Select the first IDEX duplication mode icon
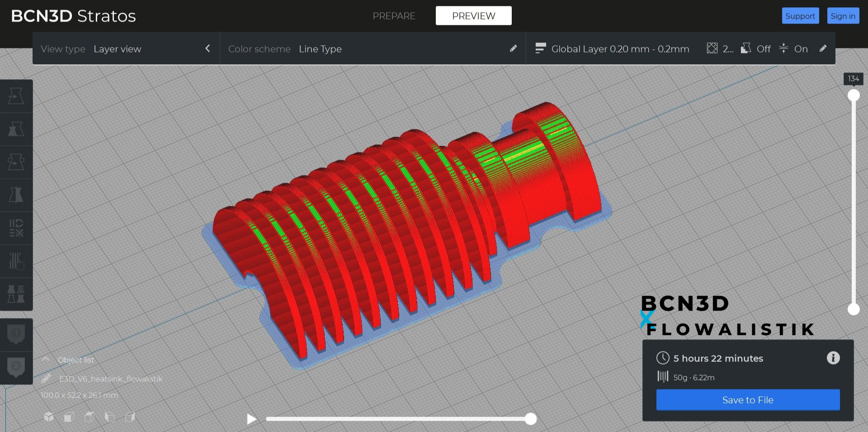The image size is (868, 432). pos(17,96)
